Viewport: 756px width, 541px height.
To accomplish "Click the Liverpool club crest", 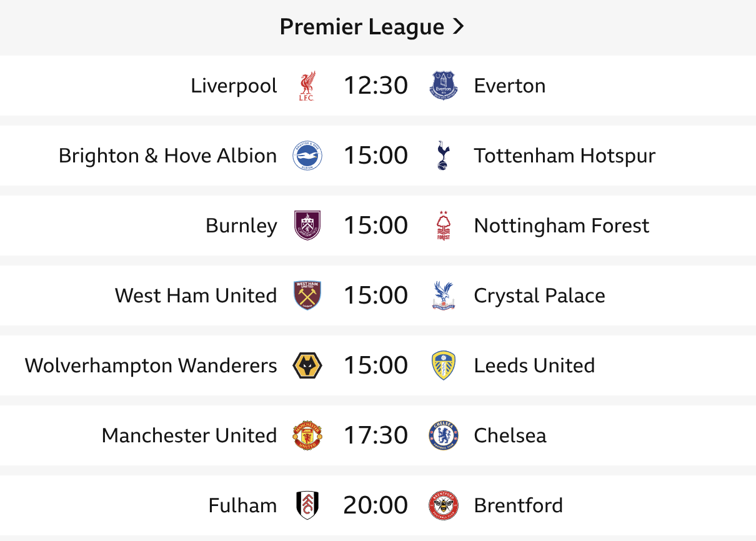I will 307,86.
